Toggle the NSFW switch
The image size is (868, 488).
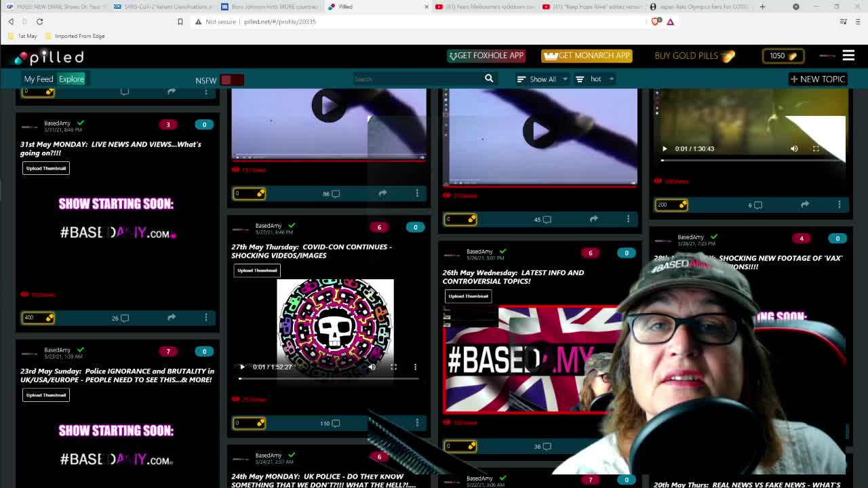point(232,79)
